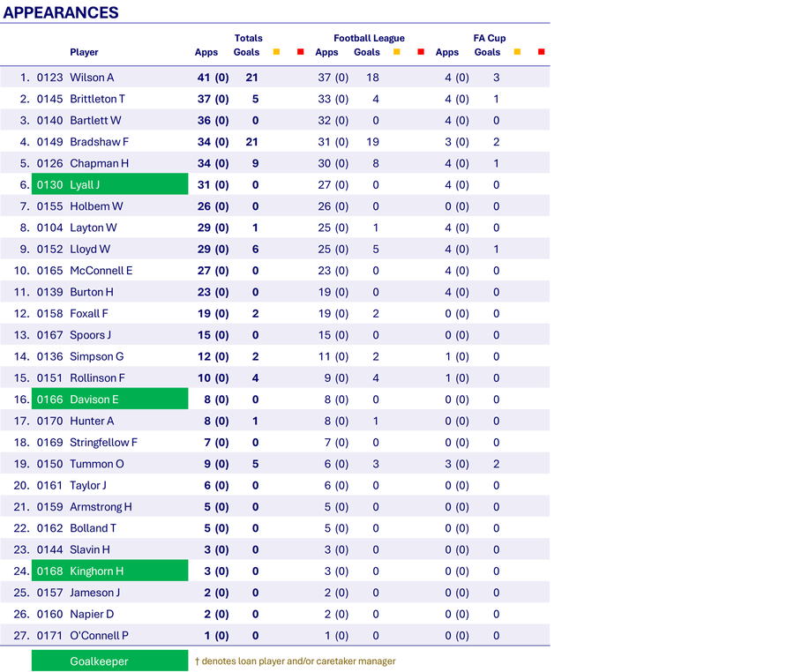Click Tummon O FA Cup apps 3 (0)
794x672 pixels.
457,464
